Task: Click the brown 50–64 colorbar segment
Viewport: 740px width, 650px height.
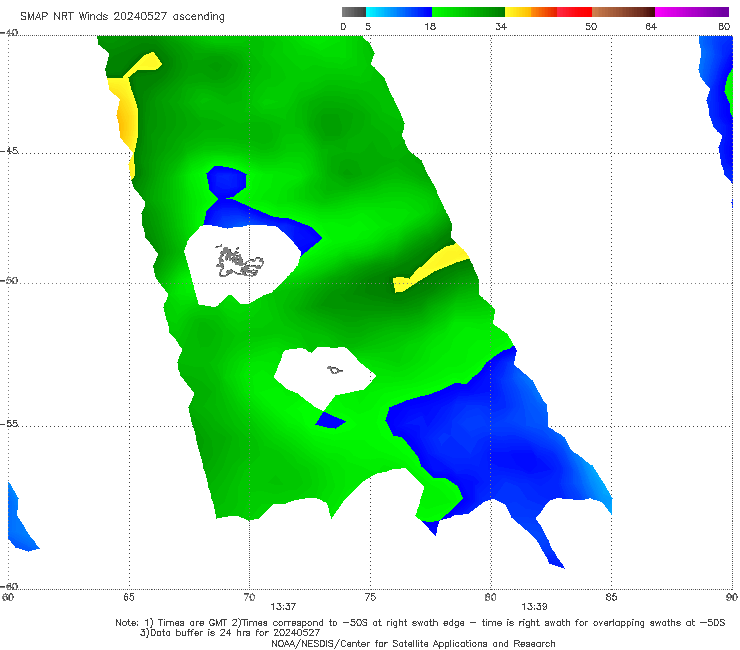Action: 623,12
